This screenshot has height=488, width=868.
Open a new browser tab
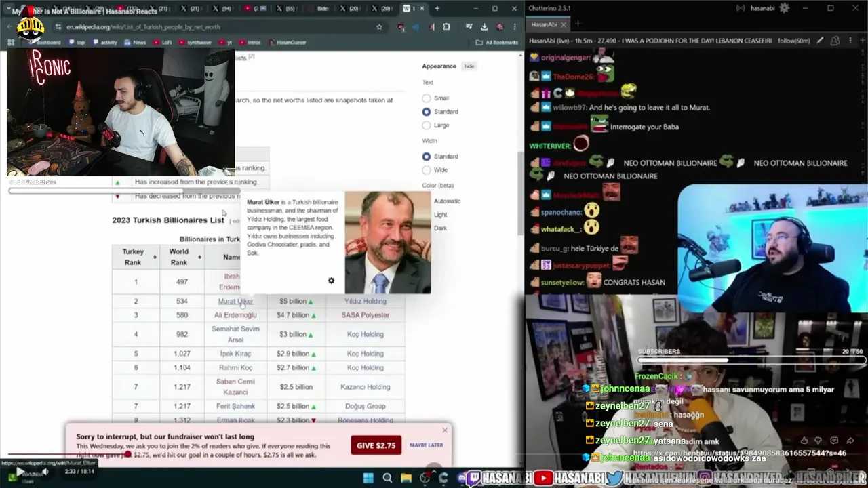tap(437, 9)
